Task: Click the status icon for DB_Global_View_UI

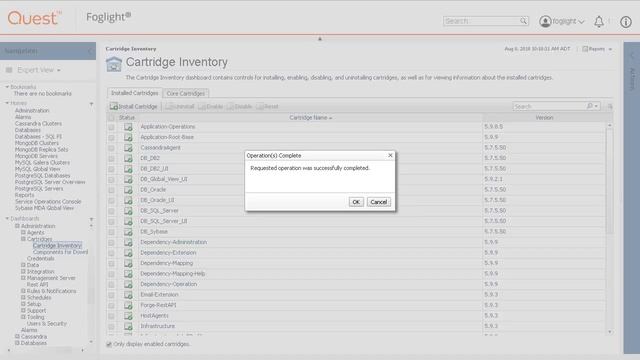Action: [x=128, y=179]
